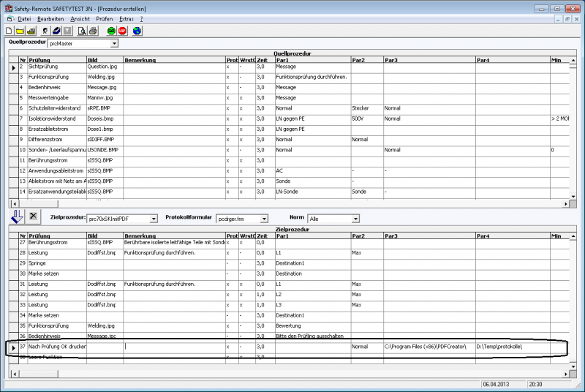The width and height of the screenshot is (585, 392).
Task: Click the Bild column header in Zielprozedur grid
Action: (105, 236)
